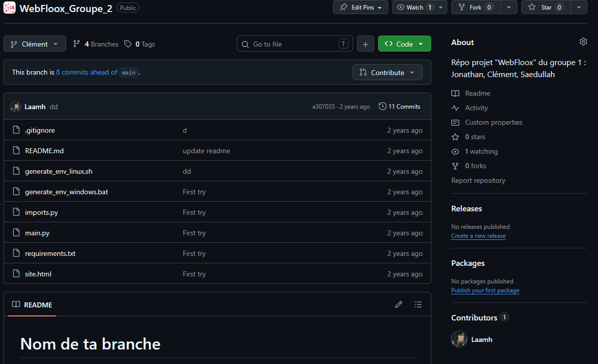The height and width of the screenshot is (364, 598).
Task: Open the '8 commits ahead of' link
Action: click(87, 73)
